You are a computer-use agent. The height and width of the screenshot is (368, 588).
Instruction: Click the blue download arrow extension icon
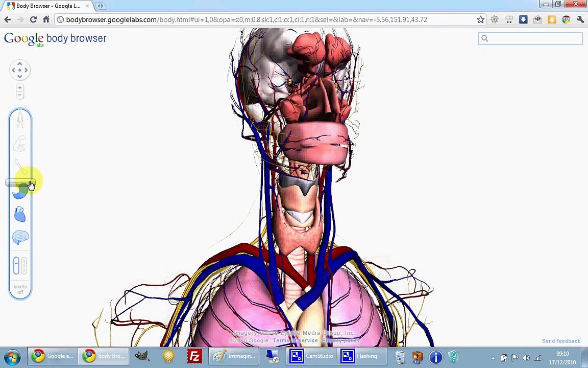523,19
